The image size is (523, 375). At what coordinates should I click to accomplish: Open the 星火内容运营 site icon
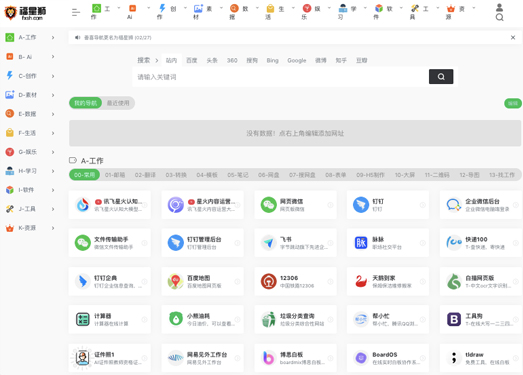coord(175,205)
